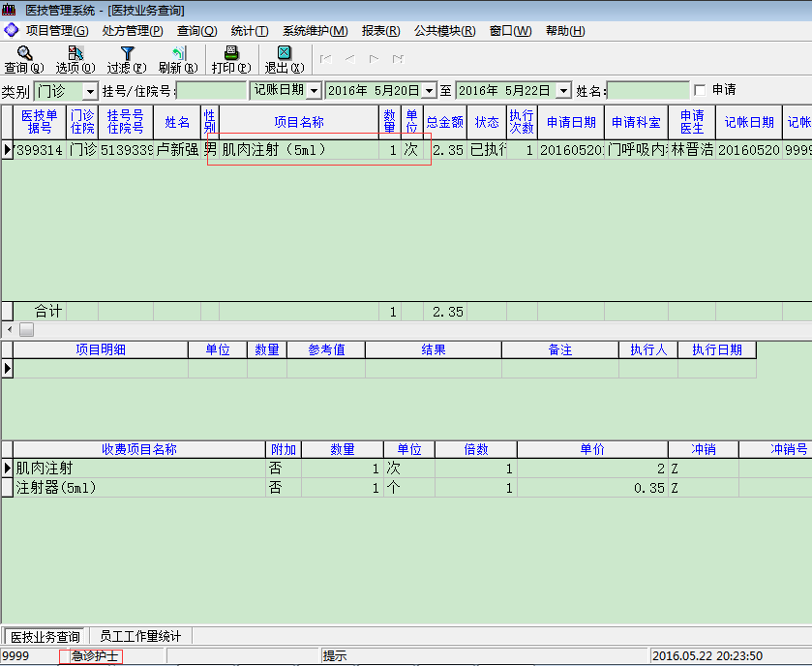Click the window title bar application icon

[x=9, y=9]
